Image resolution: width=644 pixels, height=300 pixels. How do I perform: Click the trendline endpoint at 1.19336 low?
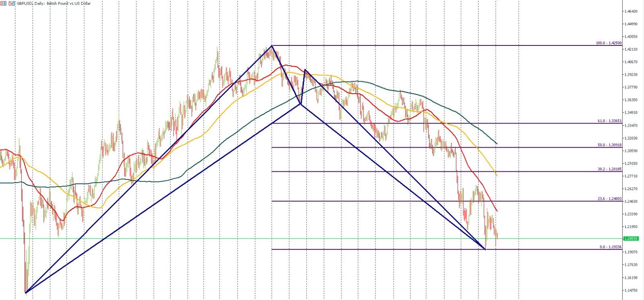485,249
